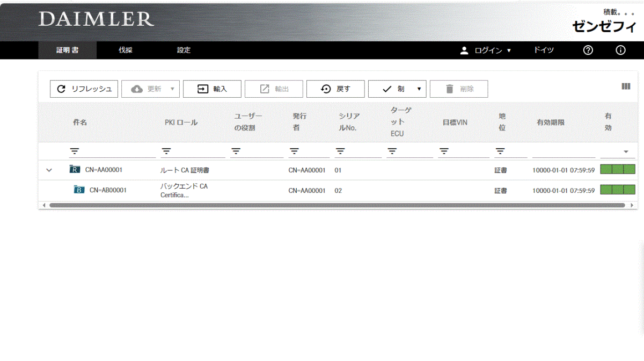
Task: Collapse the CN=AA00001 root row
Action: click(x=49, y=170)
